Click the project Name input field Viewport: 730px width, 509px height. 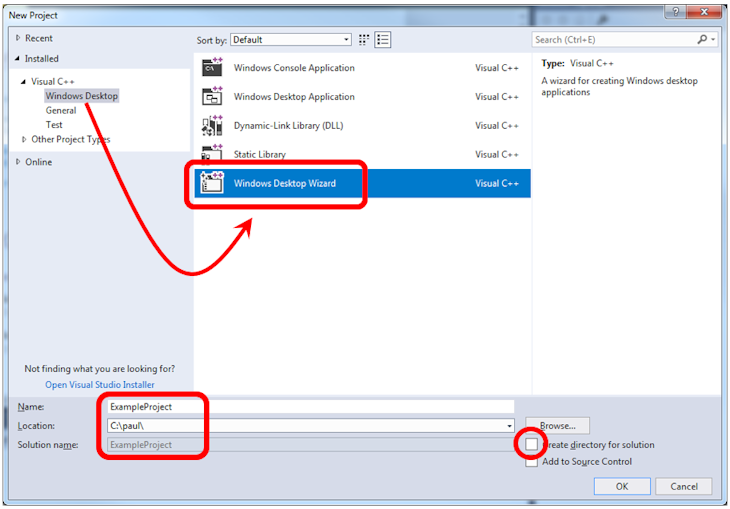311,407
